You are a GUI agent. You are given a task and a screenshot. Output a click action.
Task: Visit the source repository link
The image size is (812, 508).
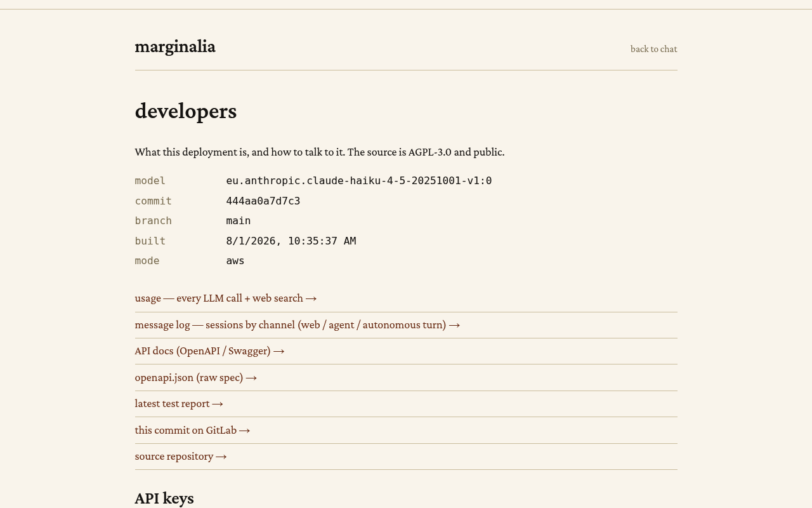coord(181,457)
